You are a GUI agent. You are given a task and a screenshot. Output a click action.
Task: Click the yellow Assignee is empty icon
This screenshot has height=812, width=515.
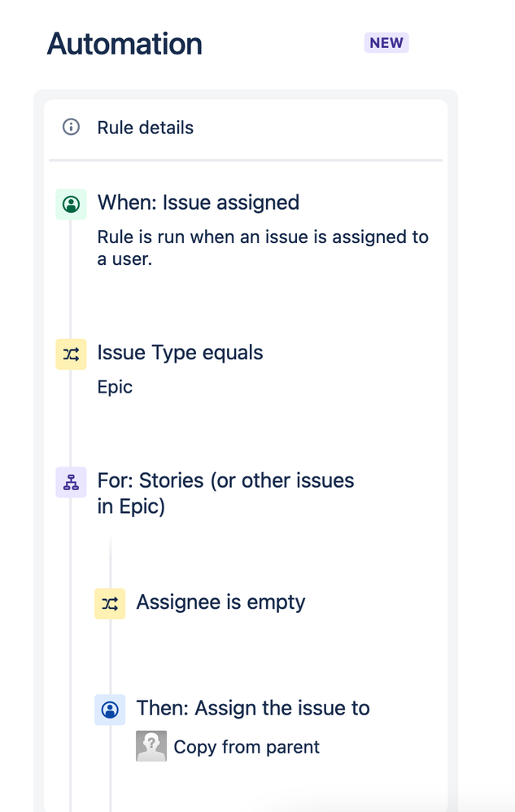pyautogui.click(x=110, y=603)
